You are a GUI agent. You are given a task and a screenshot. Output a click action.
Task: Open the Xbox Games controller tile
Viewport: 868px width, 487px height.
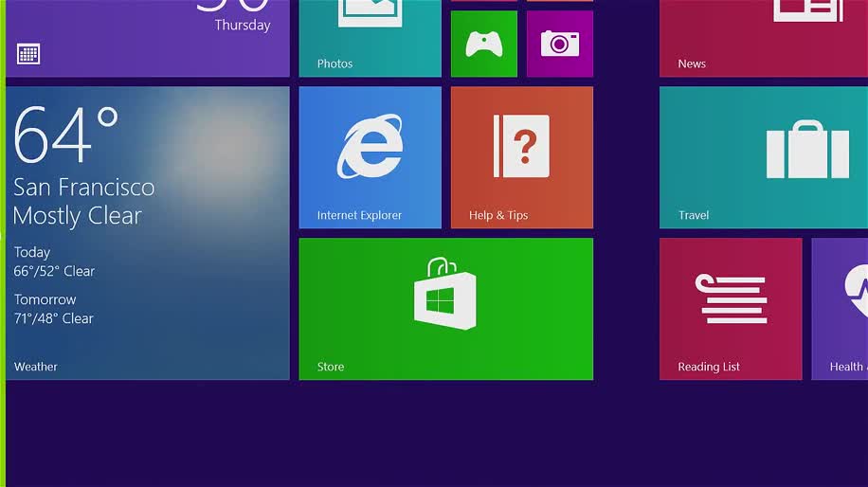(484, 44)
